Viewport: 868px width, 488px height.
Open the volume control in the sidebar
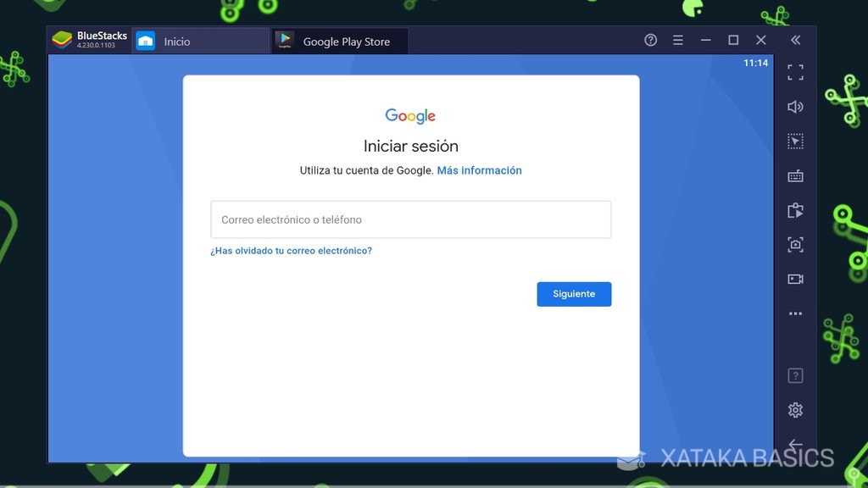tap(795, 106)
